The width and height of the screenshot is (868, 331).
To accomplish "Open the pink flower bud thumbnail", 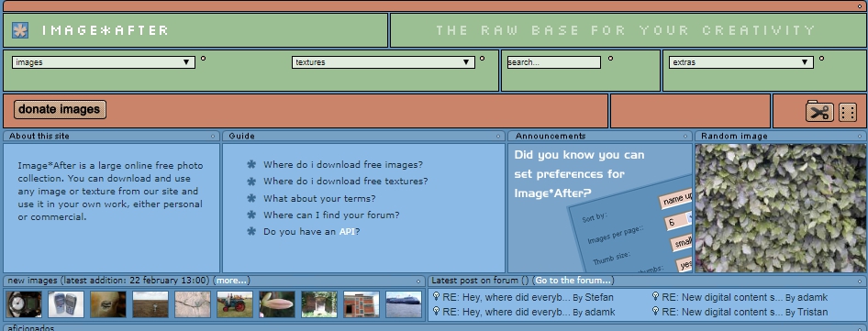I will (x=277, y=304).
